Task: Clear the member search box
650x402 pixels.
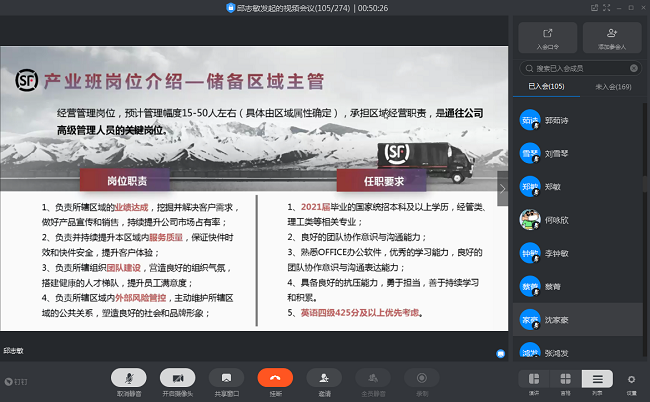Action: click(634, 68)
